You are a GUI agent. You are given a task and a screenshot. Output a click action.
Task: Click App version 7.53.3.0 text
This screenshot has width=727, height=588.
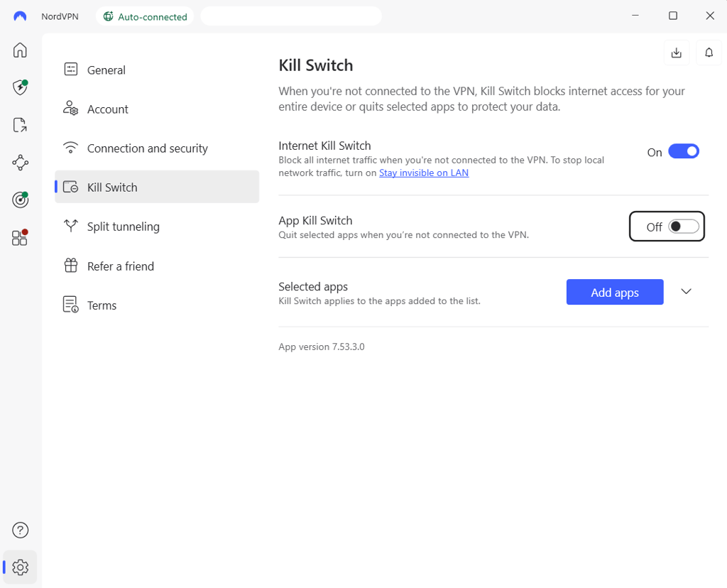(x=322, y=347)
